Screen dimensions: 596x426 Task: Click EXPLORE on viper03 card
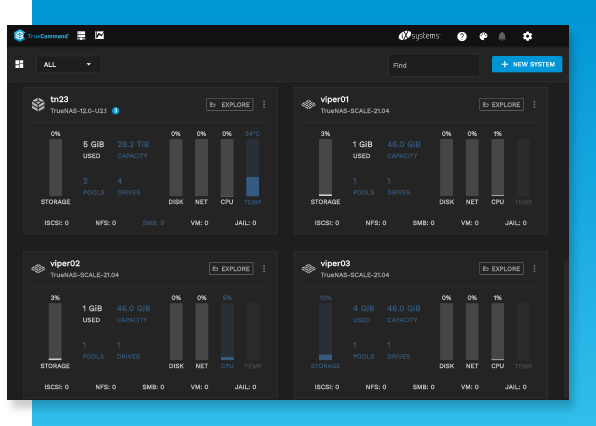coord(501,269)
